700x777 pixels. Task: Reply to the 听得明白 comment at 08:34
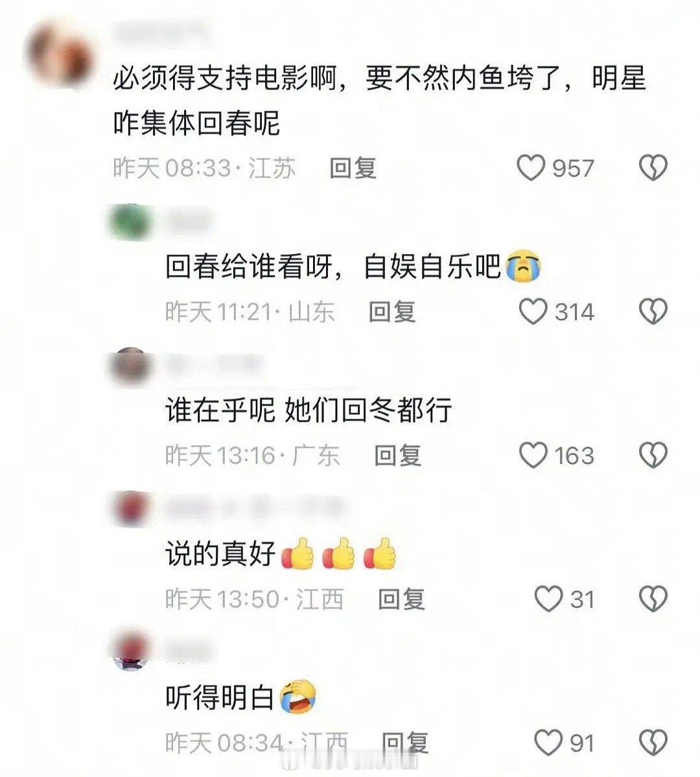point(404,743)
